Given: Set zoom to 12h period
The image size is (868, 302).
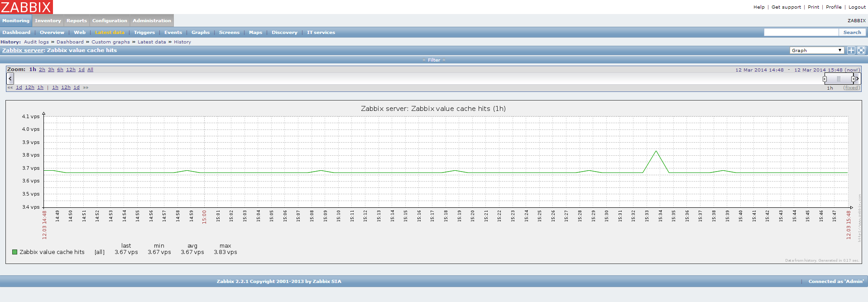Looking at the screenshot, I should 71,70.
